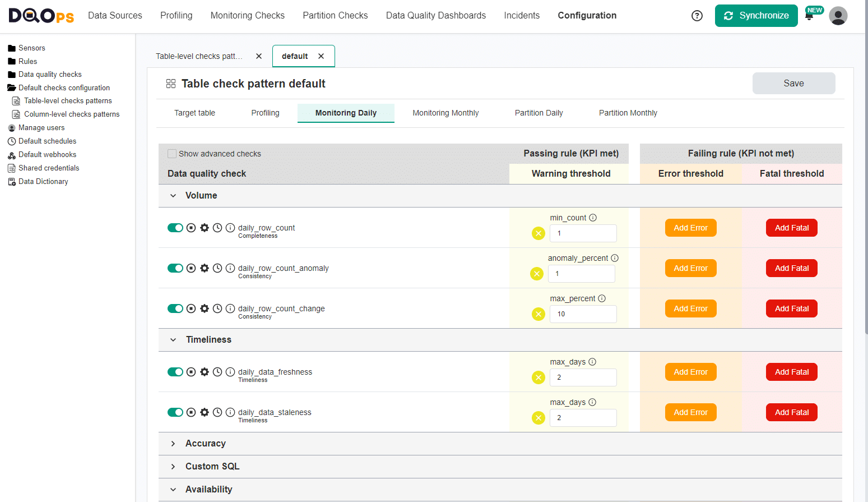Switch to the Partition Daily tab
868x502 pixels.
click(538, 113)
